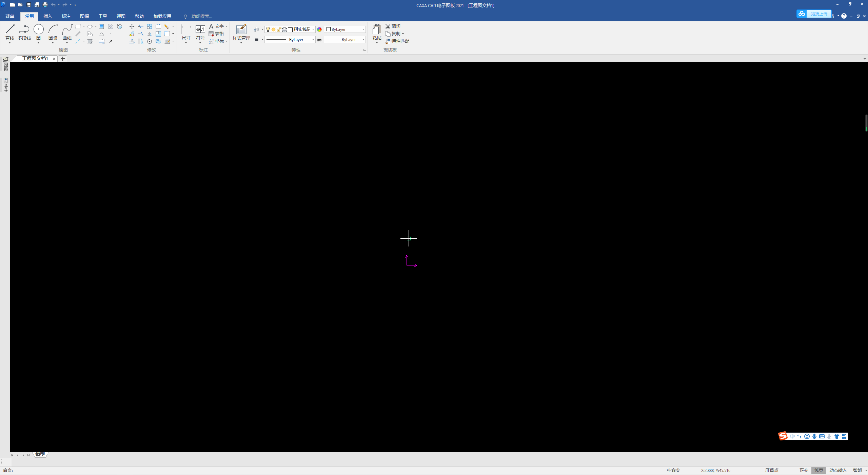The height and width of the screenshot is (475, 868).
Task: Choose the 圆弧 arc tool
Action: click(x=53, y=33)
